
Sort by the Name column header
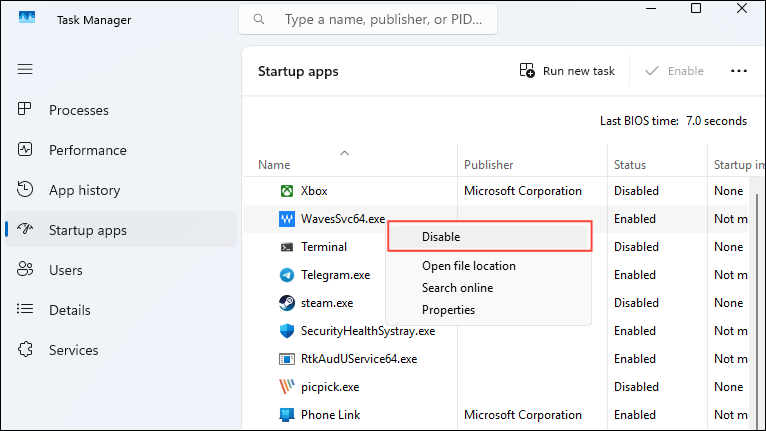click(274, 165)
